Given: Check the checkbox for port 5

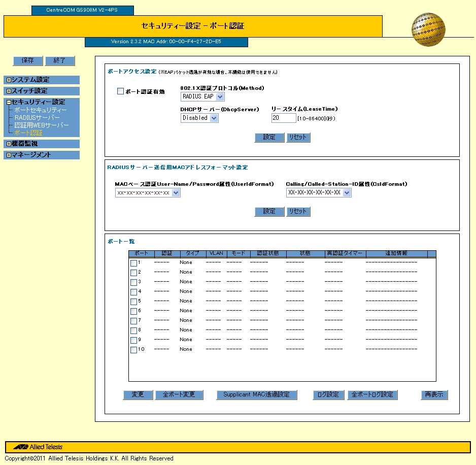Looking at the screenshot, I should (133, 302).
